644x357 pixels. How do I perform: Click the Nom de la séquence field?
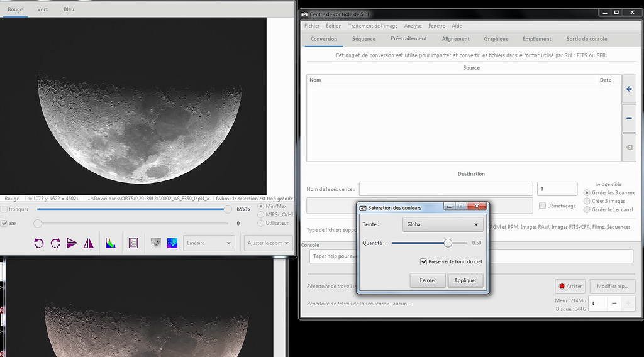(x=445, y=189)
